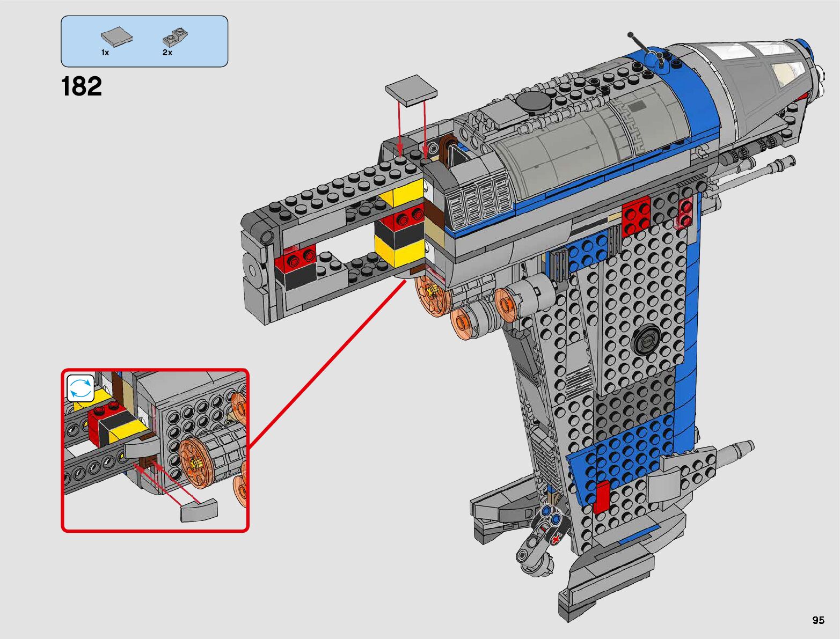Click the curved slope piece below inset arrows

(x=199, y=510)
